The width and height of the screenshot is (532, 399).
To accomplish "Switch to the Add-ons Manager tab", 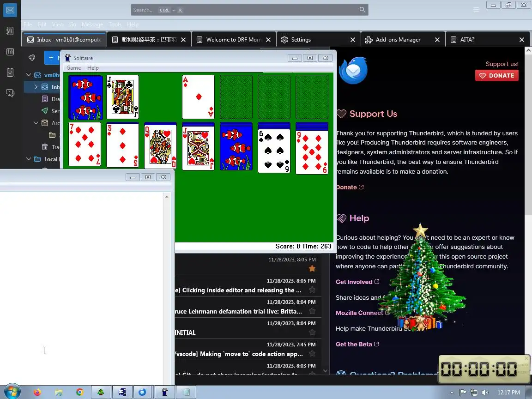I will point(403,39).
